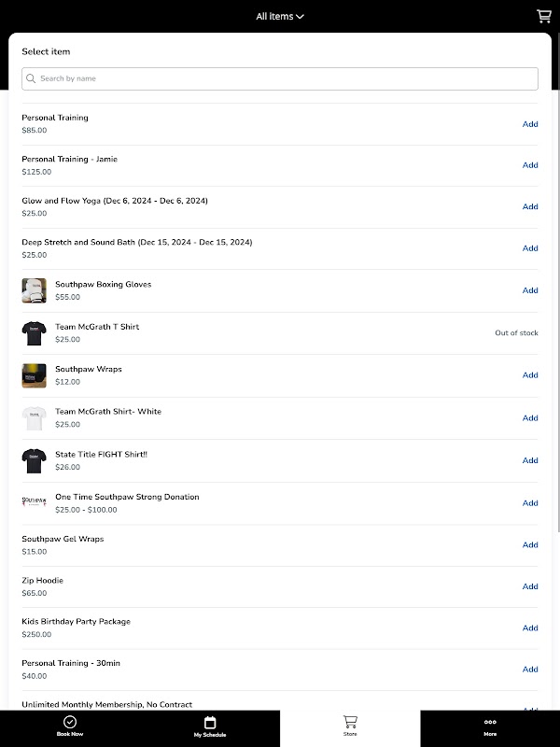Screen dimensions: 560x747
Task: Add Team McGrath Shirt- White
Action: click(530, 418)
